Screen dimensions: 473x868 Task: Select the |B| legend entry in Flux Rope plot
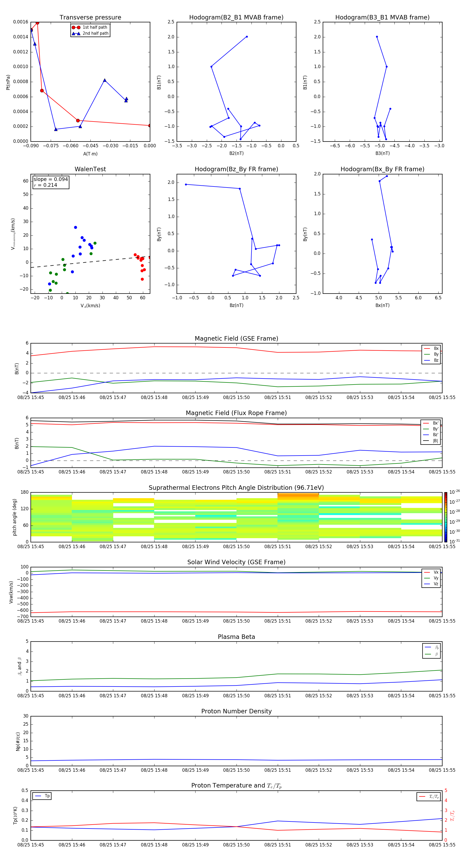[431, 441]
